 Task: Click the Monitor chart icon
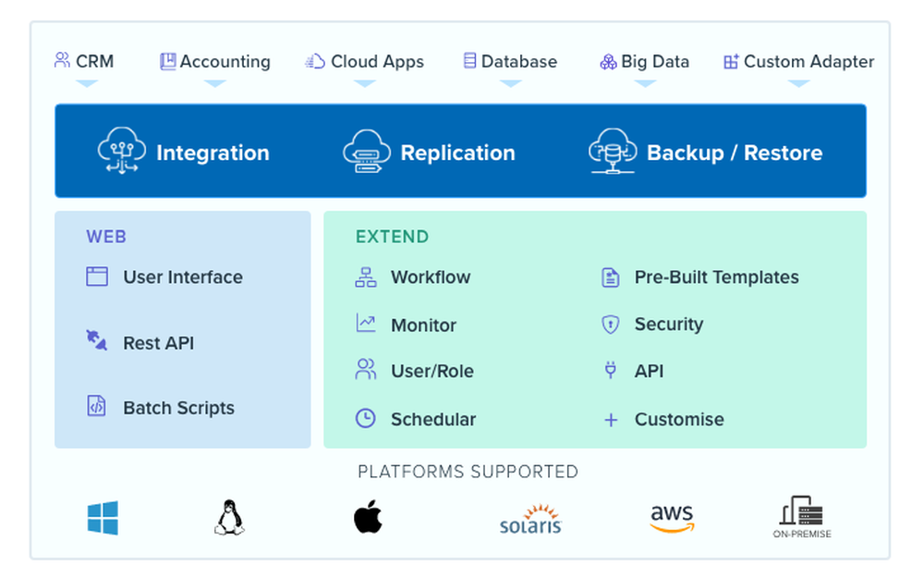365,323
